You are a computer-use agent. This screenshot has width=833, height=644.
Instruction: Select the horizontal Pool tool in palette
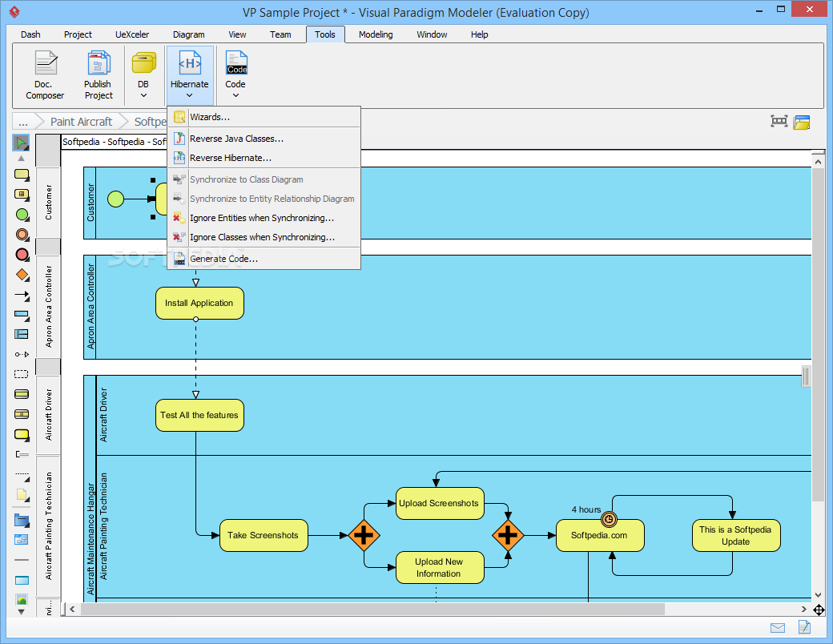pyautogui.click(x=22, y=315)
